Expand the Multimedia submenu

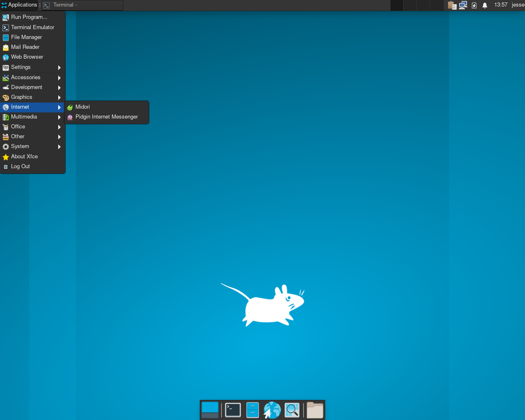(x=32, y=117)
